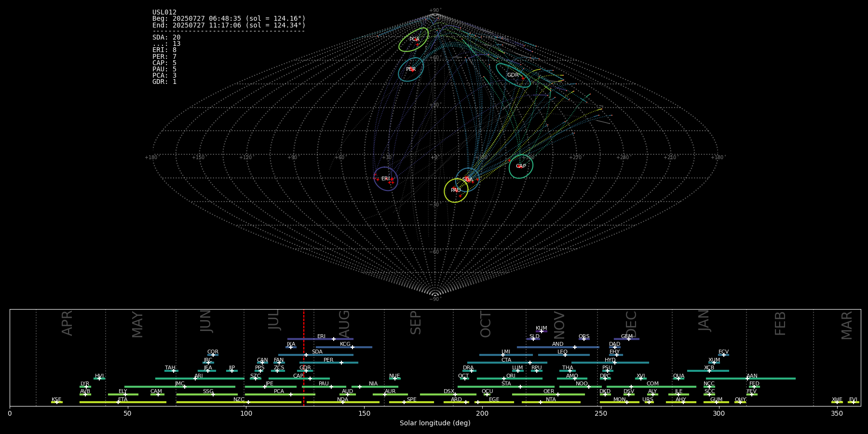Click the SLD shower label in timeline
Screen dimensions: 868x434
point(534,337)
